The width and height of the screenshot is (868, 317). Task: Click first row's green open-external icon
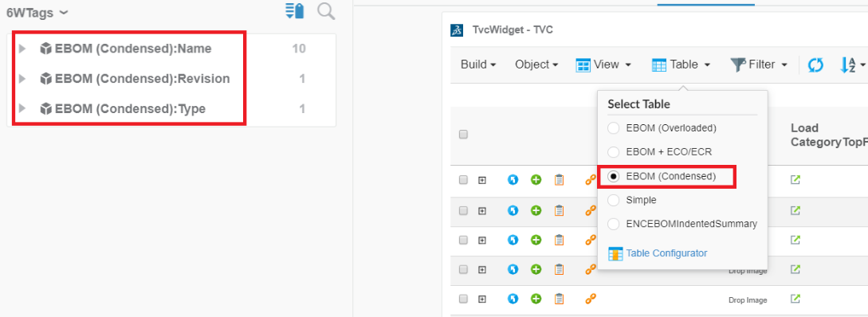pos(795,179)
